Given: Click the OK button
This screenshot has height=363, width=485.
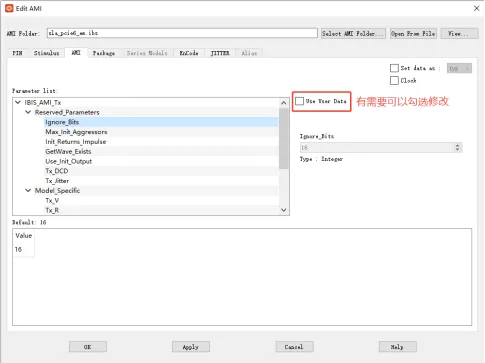Looking at the screenshot, I should click(88, 347).
